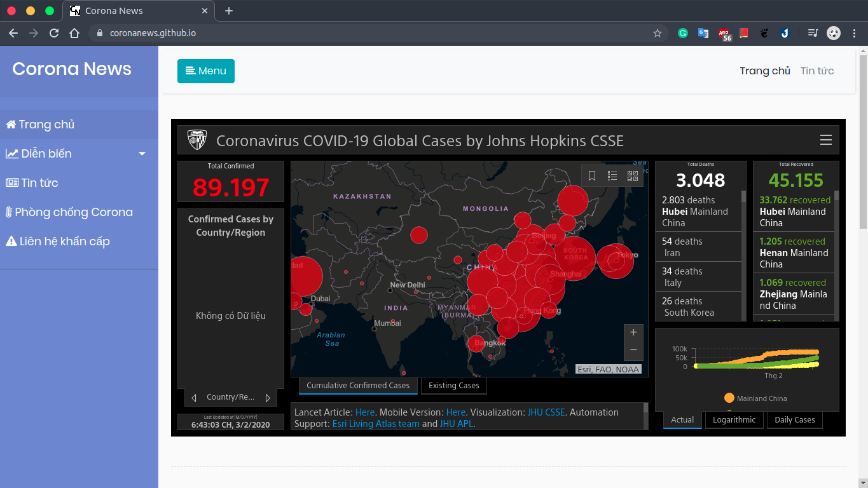Select the Actual chart tab
This screenshot has width=868, height=488.
coord(682,420)
